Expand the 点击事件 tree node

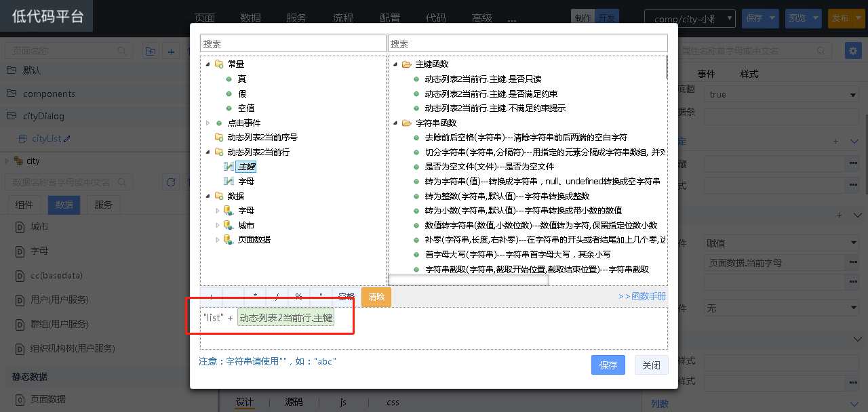point(208,123)
